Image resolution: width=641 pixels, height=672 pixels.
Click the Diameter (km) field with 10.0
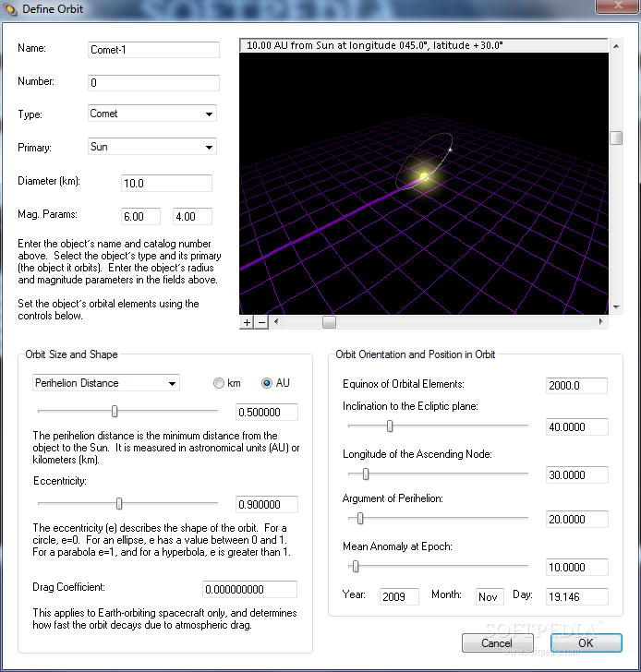point(166,183)
